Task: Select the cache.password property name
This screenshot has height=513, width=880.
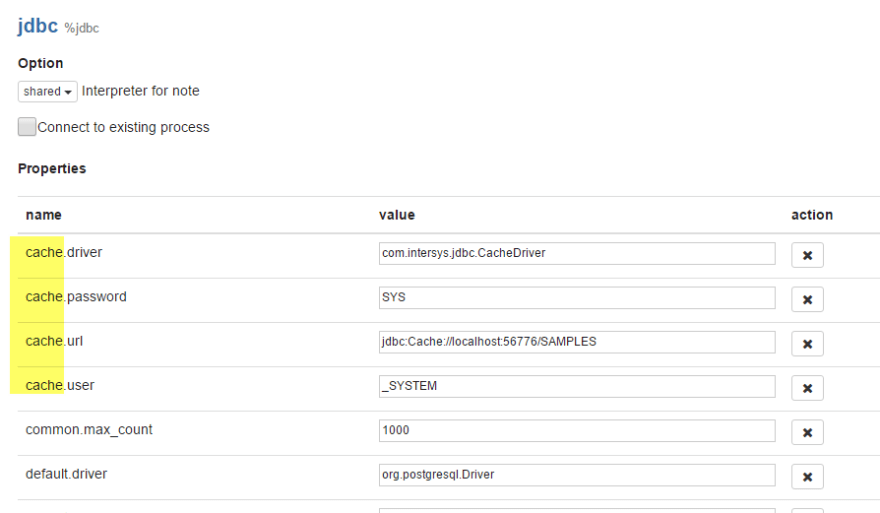Action: (76, 297)
